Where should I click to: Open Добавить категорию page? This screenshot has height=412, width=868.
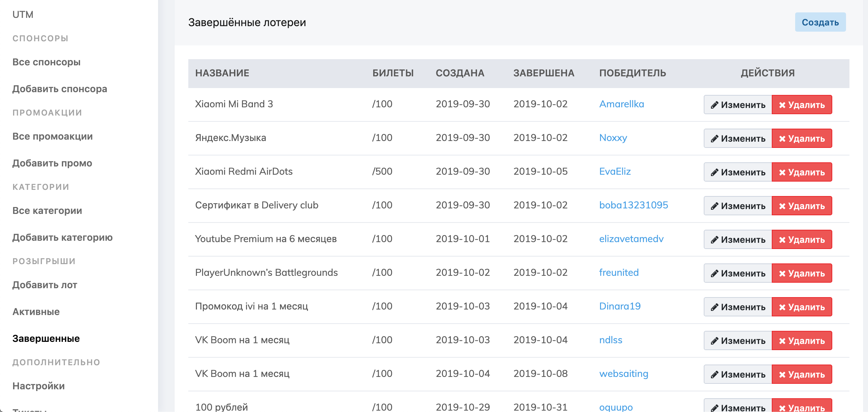(x=63, y=237)
